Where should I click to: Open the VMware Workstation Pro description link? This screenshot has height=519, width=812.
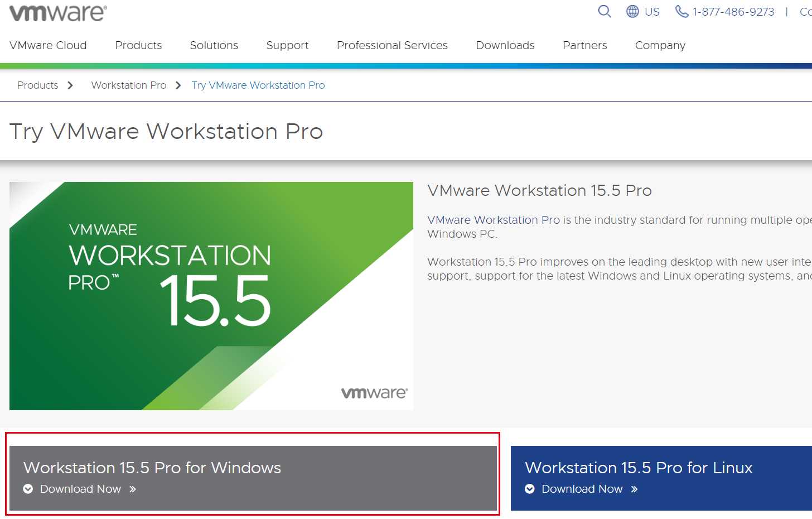(494, 220)
